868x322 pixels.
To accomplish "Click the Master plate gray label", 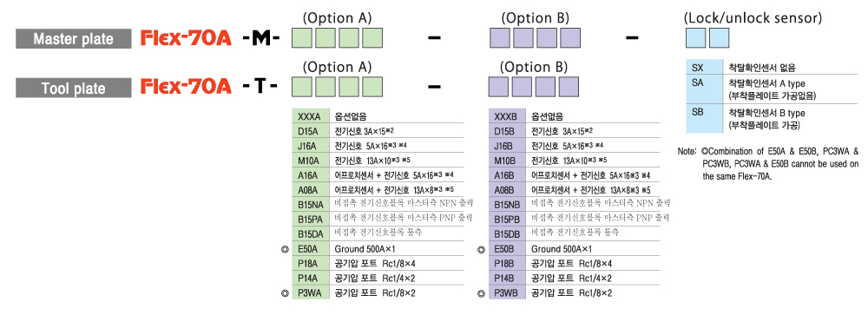I will [x=74, y=39].
